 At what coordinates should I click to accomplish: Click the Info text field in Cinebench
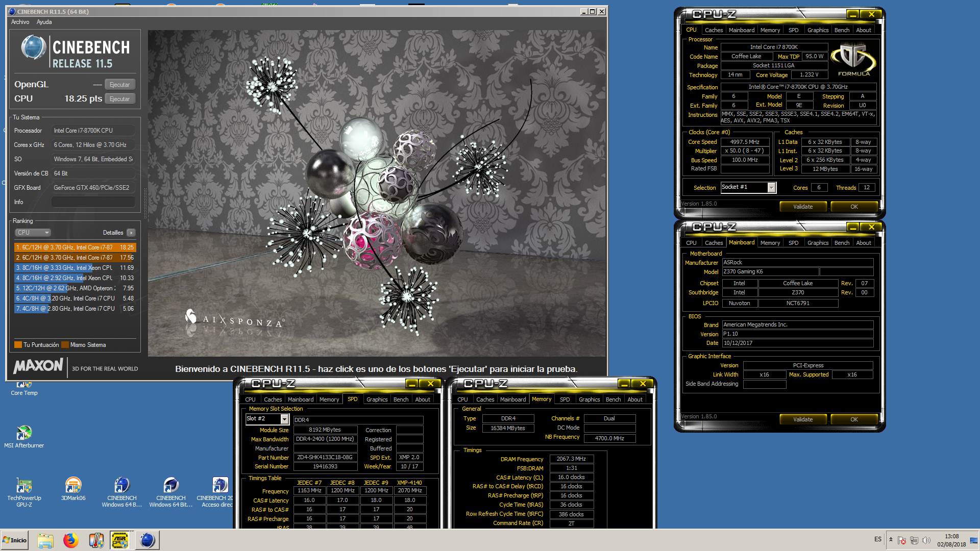[x=93, y=202]
